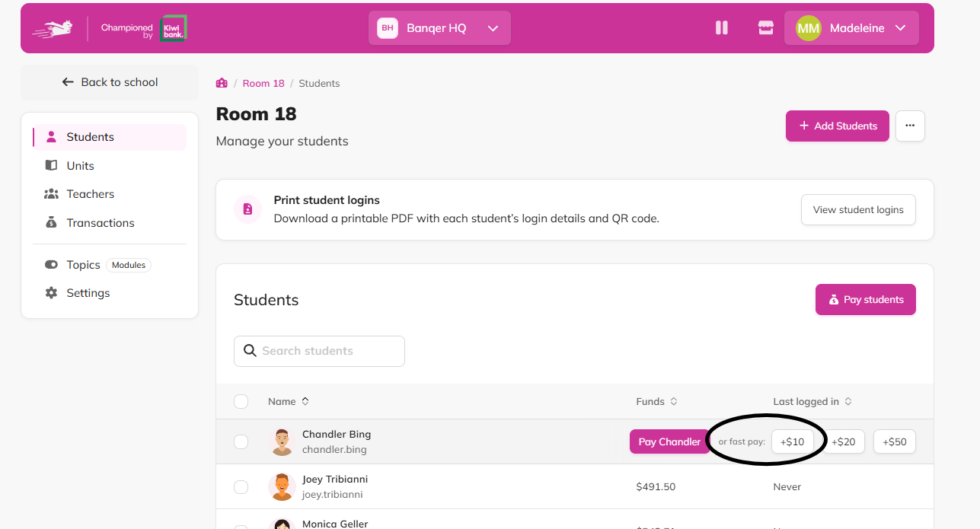The width and height of the screenshot is (980, 529).
Task: Sort students by Name column
Action: click(289, 401)
